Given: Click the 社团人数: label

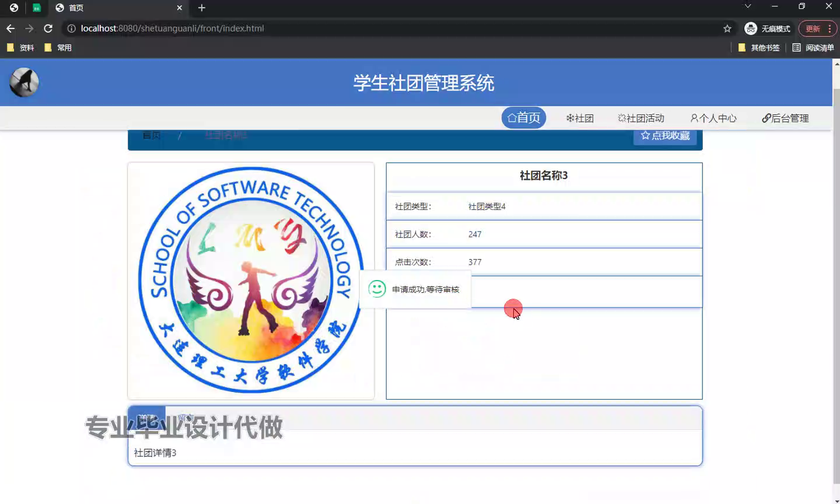Looking at the screenshot, I should tap(413, 235).
